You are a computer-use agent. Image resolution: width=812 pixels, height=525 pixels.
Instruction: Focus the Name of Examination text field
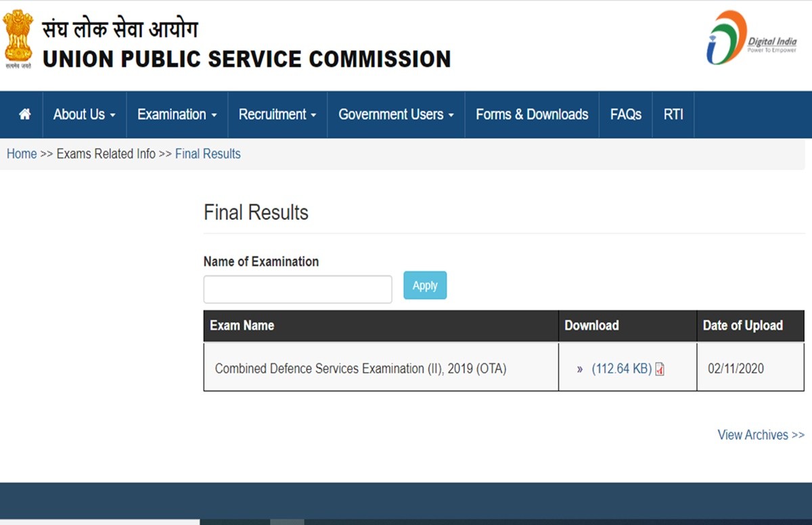coord(298,289)
